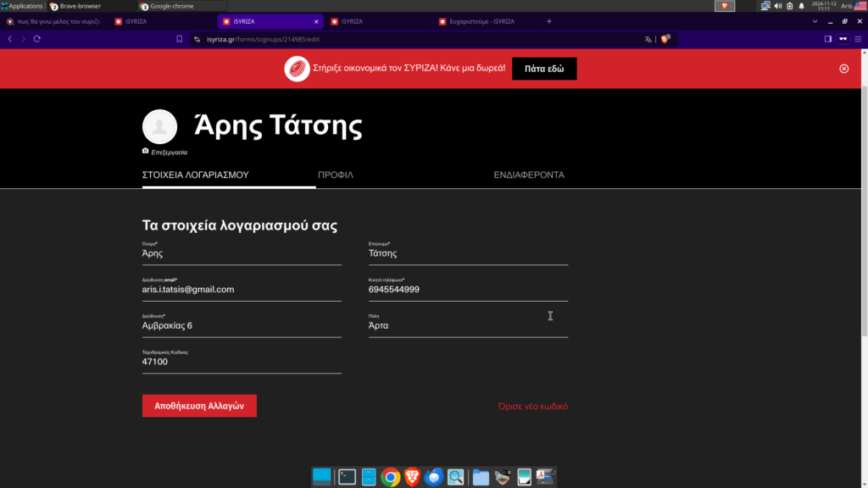Click the profile avatar picture
The height and width of the screenshot is (488, 868).
159,126
